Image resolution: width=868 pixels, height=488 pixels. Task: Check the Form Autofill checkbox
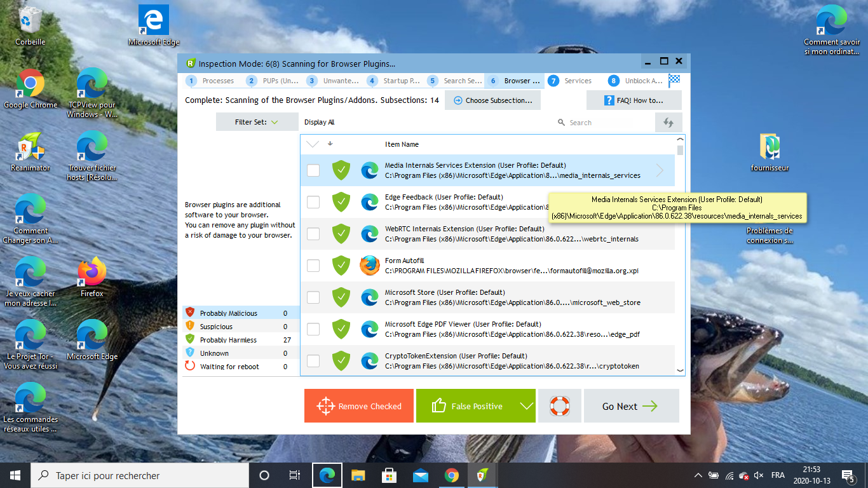[x=313, y=266]
